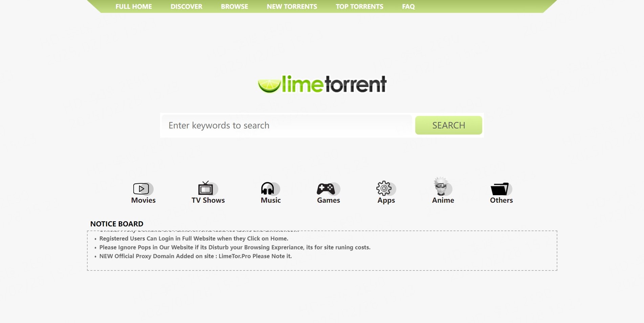Click the Anime label link
Image resolution: width=644 pixels, height=323 pixels.
443,200
